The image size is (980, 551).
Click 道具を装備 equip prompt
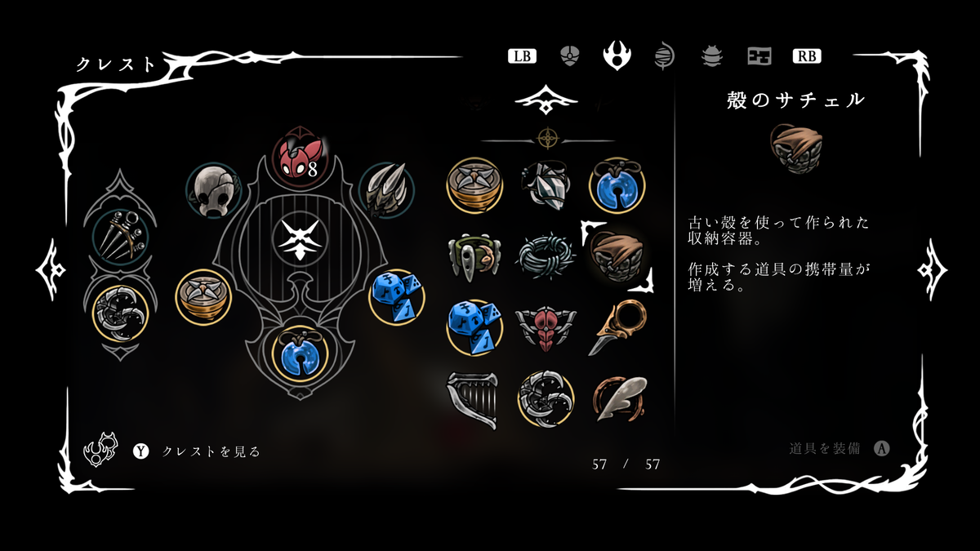click(825, 448)
